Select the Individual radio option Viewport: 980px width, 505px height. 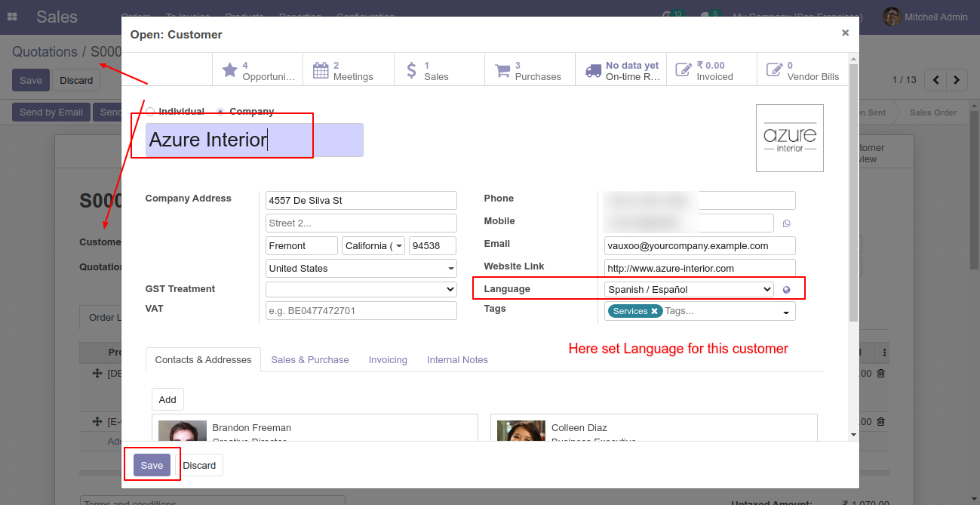(150, 112)
